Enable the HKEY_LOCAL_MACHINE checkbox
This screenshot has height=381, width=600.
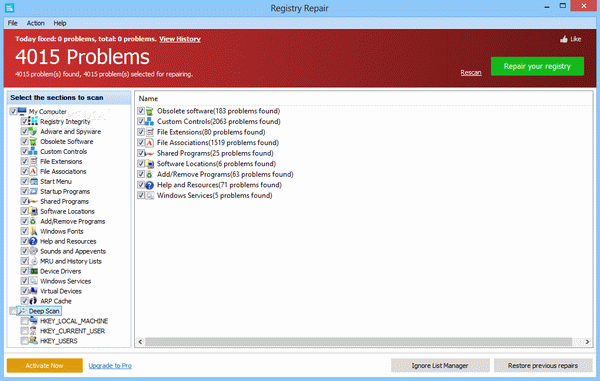[24, 321]
